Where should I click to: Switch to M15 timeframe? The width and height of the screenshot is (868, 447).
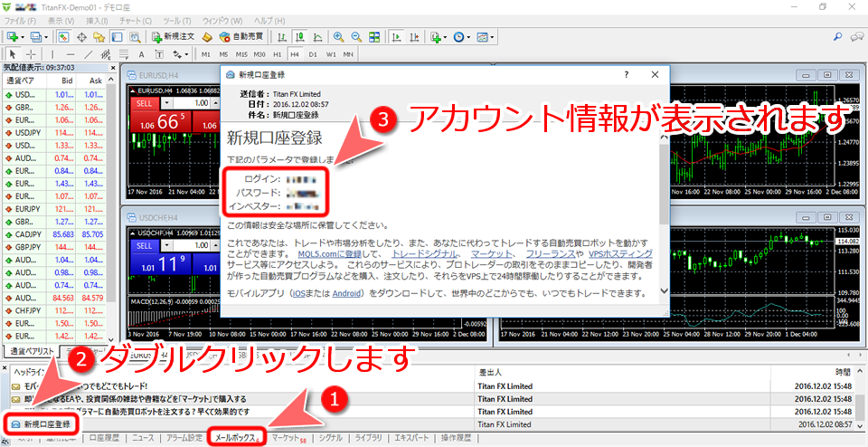[x=241, y=54]
